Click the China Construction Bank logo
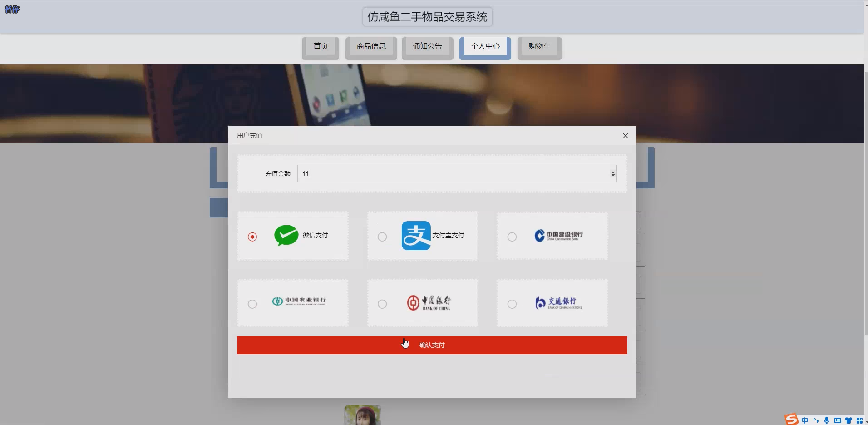 [559, 236]
